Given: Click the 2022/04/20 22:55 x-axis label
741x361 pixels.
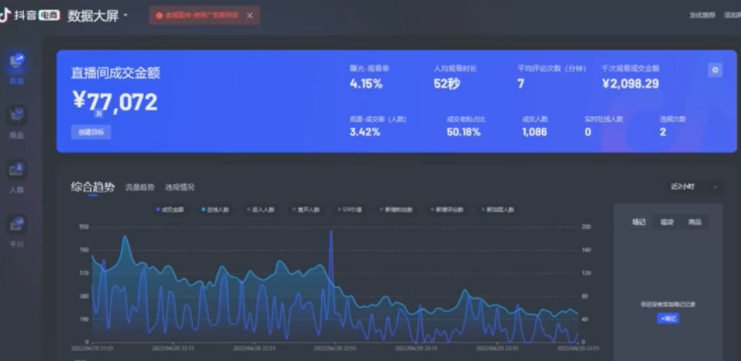Looking at the screenshot, I should 336,348.
